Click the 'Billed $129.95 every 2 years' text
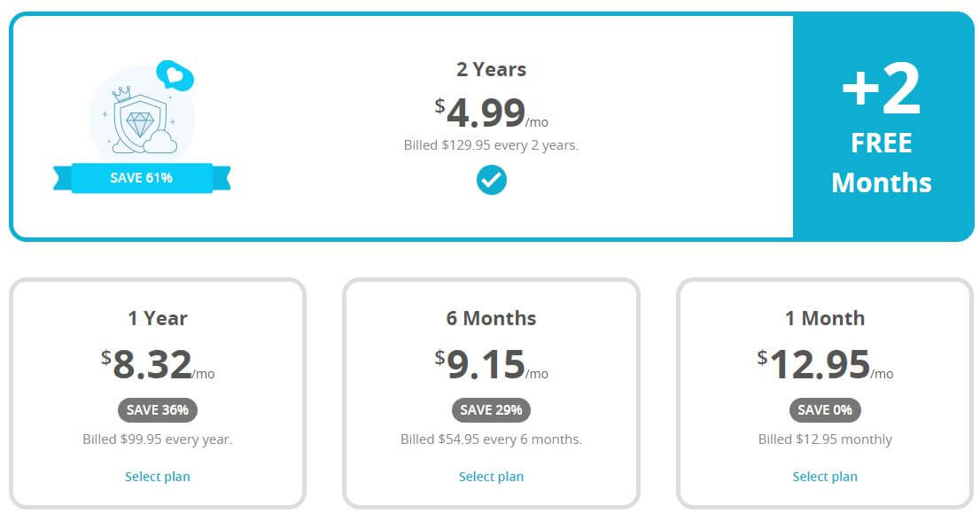980x513 pixels. (x=491, y=145)
